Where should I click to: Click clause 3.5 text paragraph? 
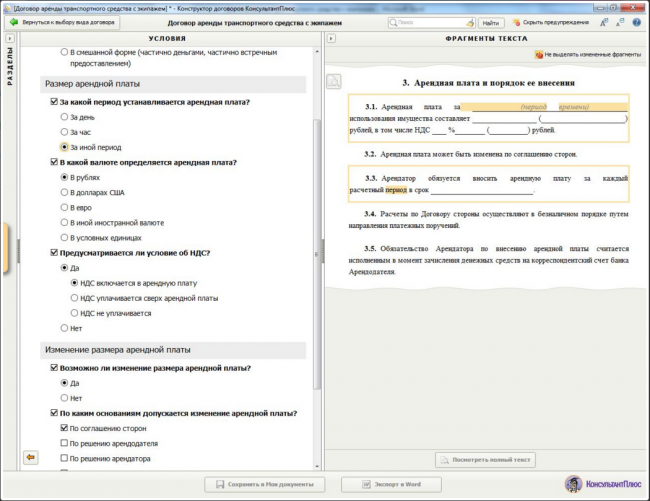(489, 260)
